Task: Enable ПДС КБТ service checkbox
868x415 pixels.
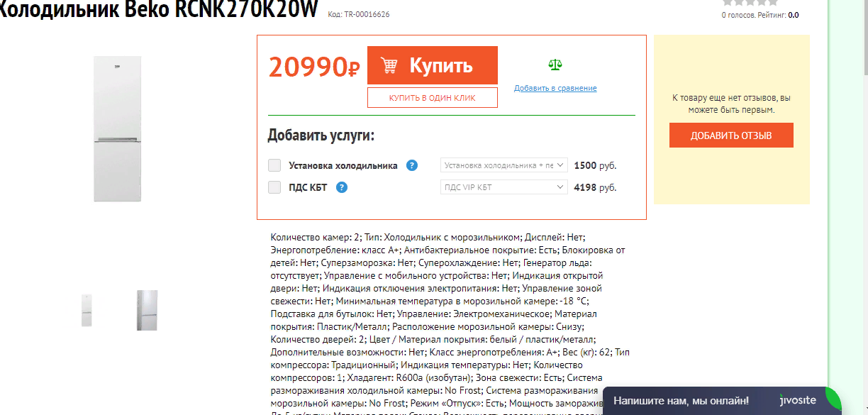Action: tap(274, 187)
